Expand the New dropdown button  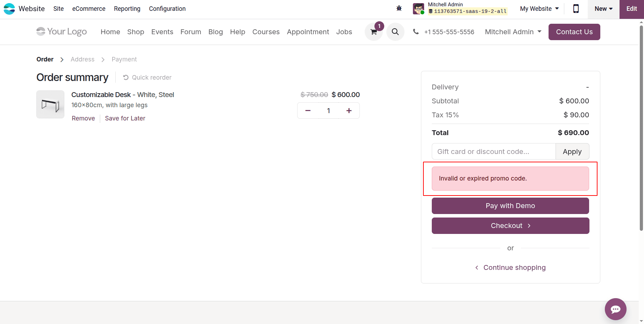[x=603, y=9]
